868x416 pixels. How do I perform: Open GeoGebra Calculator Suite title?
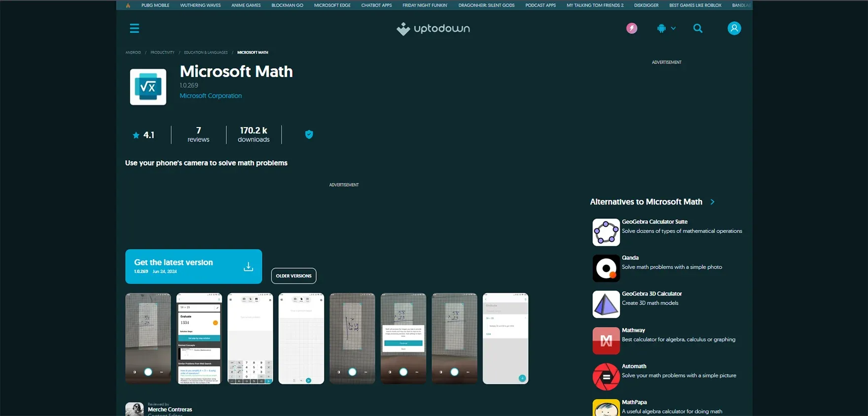[654, 222]
